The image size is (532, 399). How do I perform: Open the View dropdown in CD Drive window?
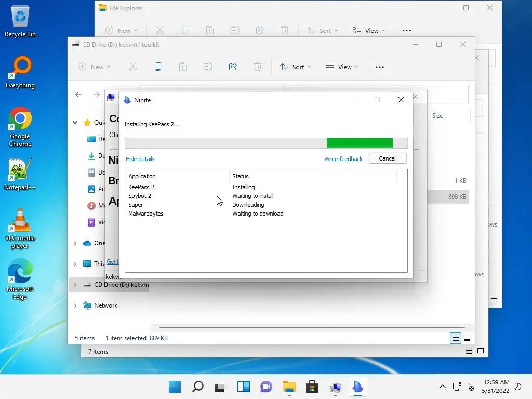click(342, 67)
